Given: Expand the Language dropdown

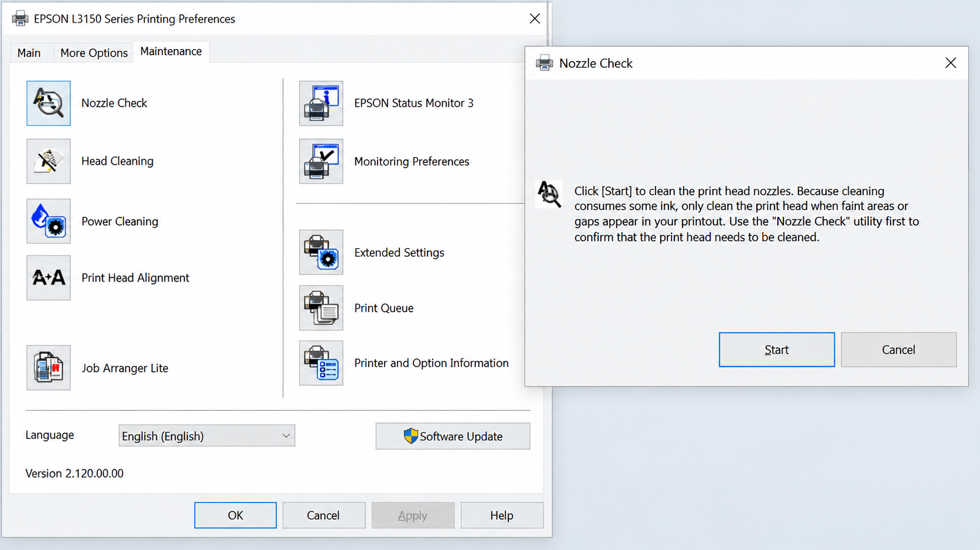Looking at the screenshot, I should (207, 436).
